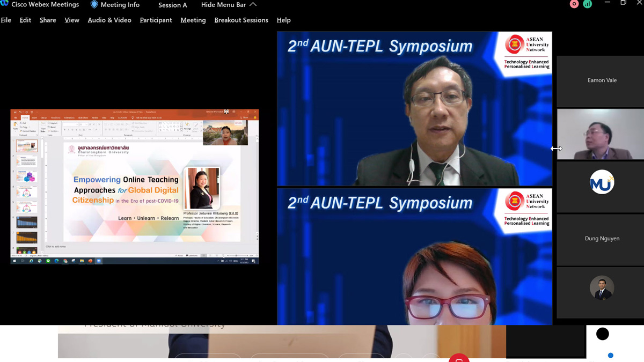Select the Dung Nguyen participant tile
644x362 pixels.
click(x=602, y=239)
